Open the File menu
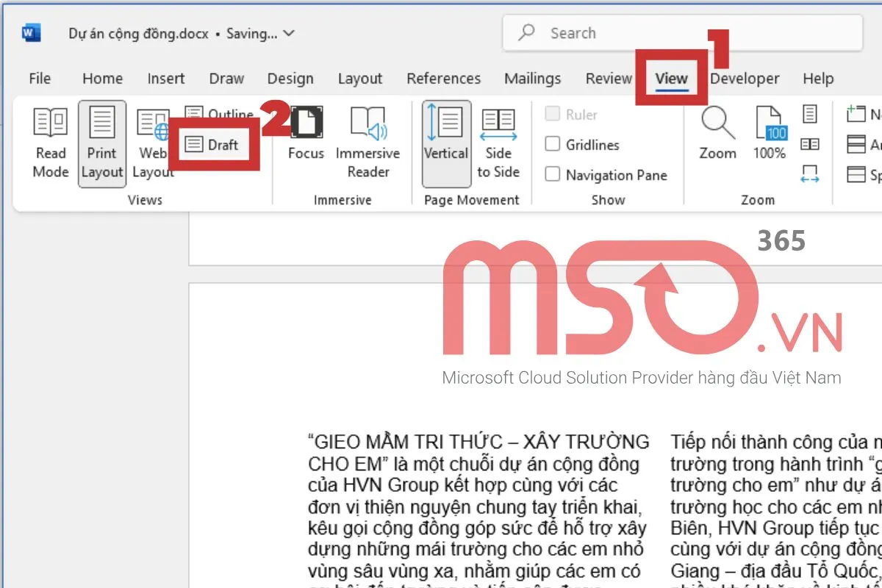882x588 pixels. [x=40, y=79]
